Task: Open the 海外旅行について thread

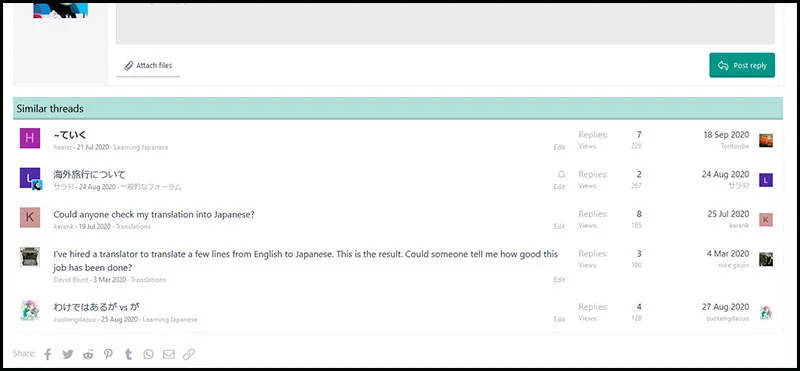Action: click(89, 175)
